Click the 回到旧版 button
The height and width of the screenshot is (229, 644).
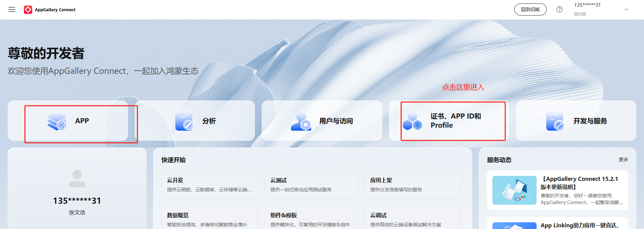[530, 9]
